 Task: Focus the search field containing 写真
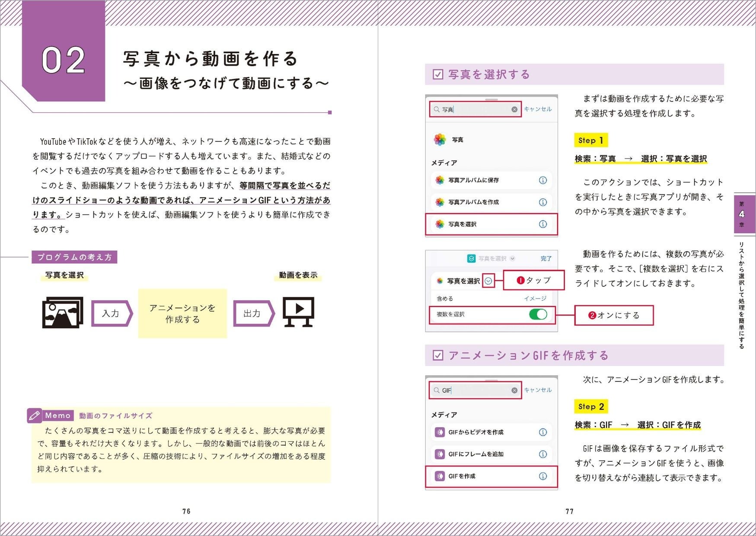(x=475, y=109)
